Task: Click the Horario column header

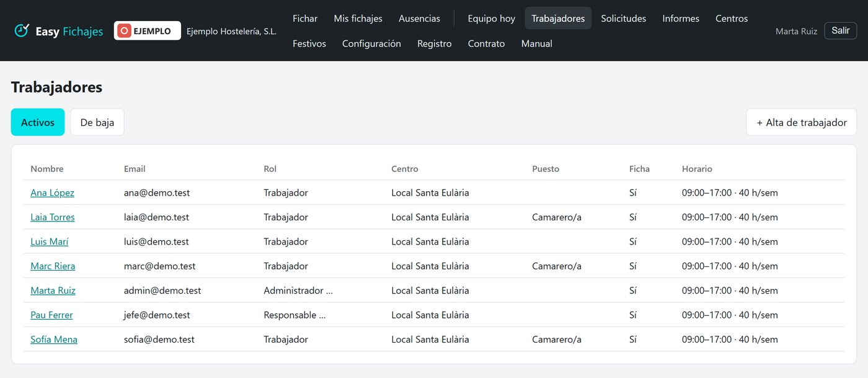Action: tap(697, 169)
